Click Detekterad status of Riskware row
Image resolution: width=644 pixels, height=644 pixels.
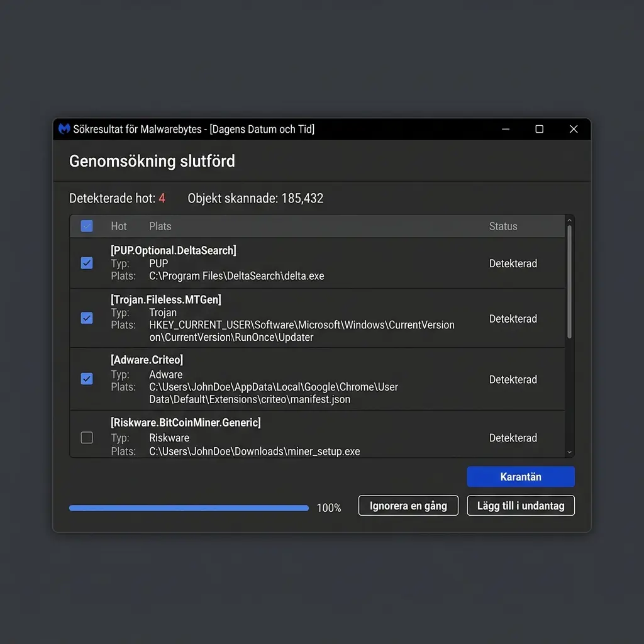coord(513,438)
